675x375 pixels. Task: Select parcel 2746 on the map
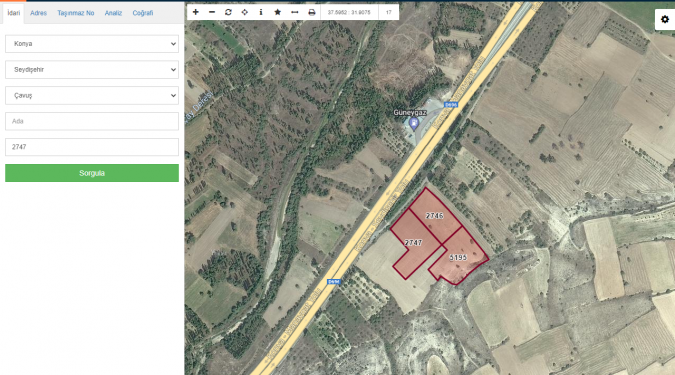pos(435,215)
